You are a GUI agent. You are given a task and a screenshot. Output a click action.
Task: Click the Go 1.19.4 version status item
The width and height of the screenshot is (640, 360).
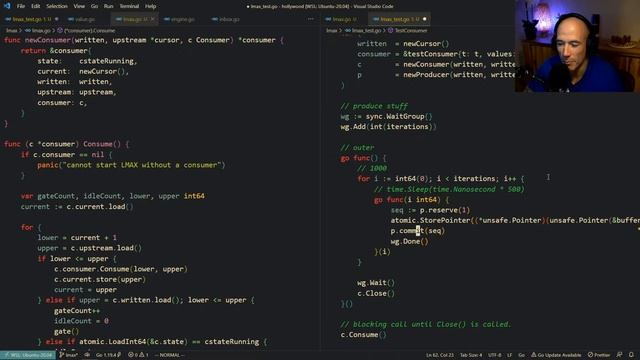108,355
